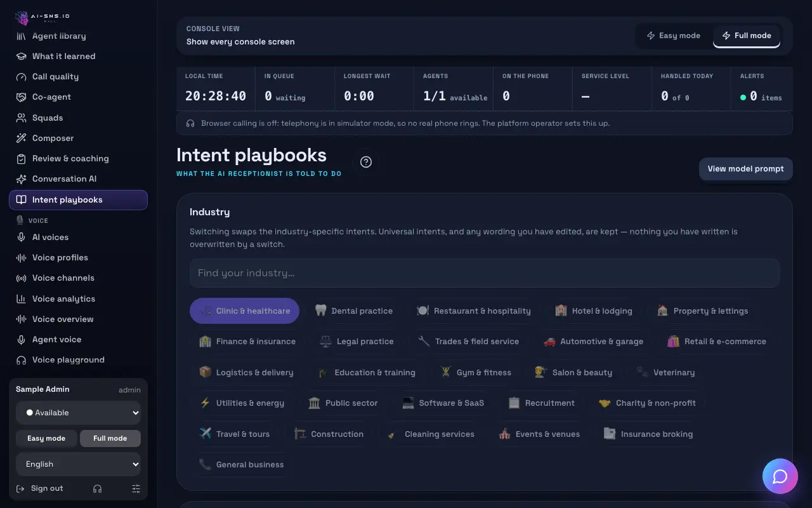Open the help question-mark icon beside Intent playbooks
The image size is (812, 508).
pos(366,162)
